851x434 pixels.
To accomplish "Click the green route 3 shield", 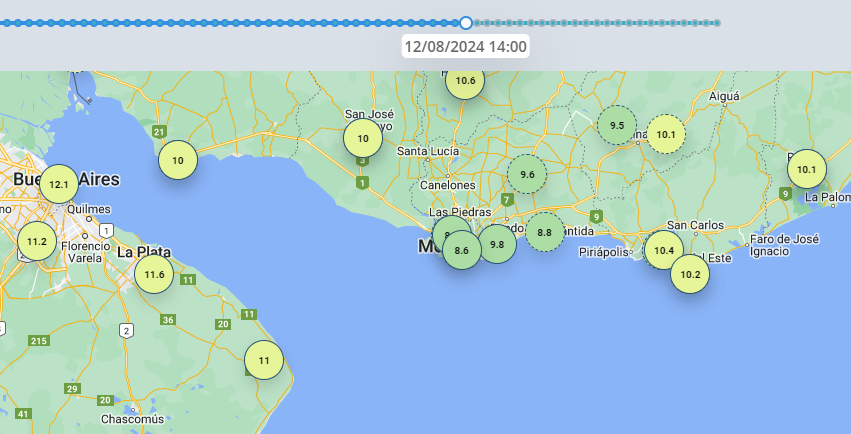I will [363, 161].
